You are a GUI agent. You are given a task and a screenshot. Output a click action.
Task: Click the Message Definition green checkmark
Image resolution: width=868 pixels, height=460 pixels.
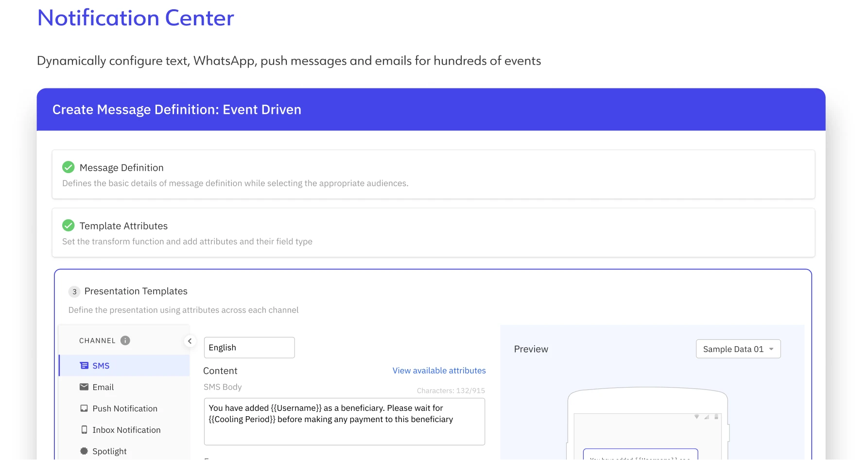pos(69,167)
